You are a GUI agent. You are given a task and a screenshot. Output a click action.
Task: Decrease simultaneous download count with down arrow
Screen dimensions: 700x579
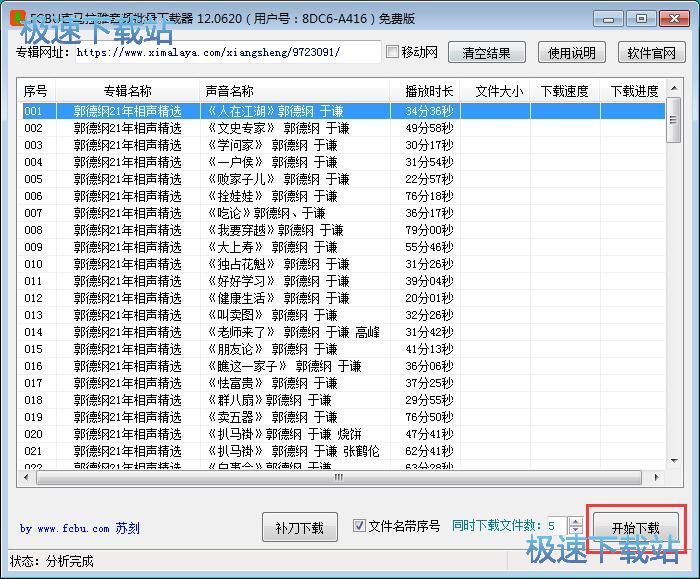tap(575, 530)
